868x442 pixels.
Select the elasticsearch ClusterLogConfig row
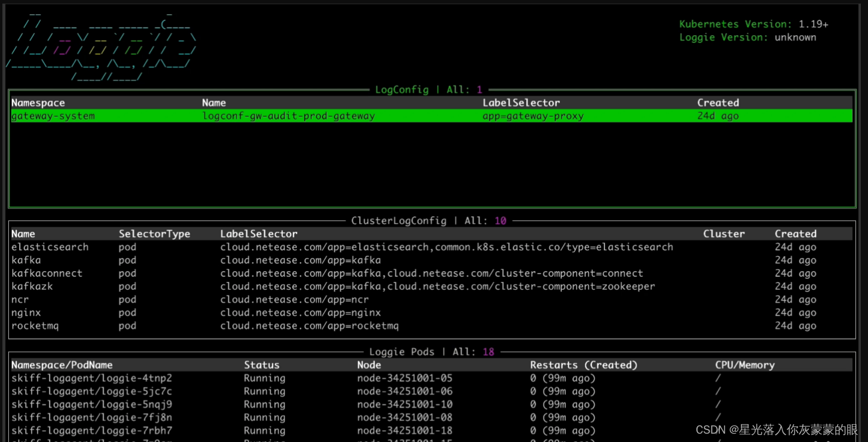click(432, 247)
